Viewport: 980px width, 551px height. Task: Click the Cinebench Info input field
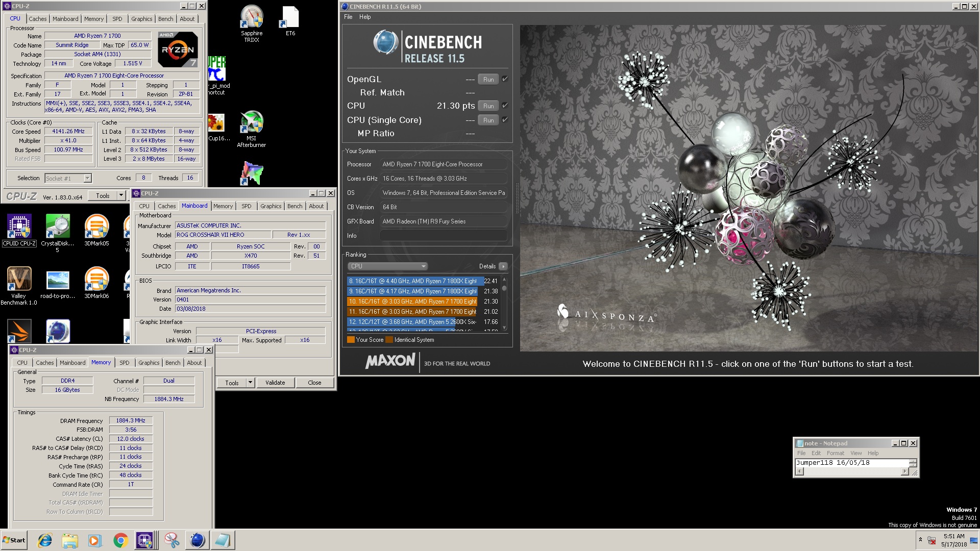click(x=444, y=236)
